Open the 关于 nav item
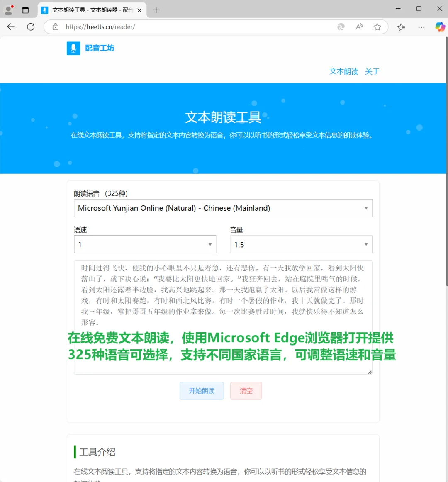 click(x=372, y=71)
